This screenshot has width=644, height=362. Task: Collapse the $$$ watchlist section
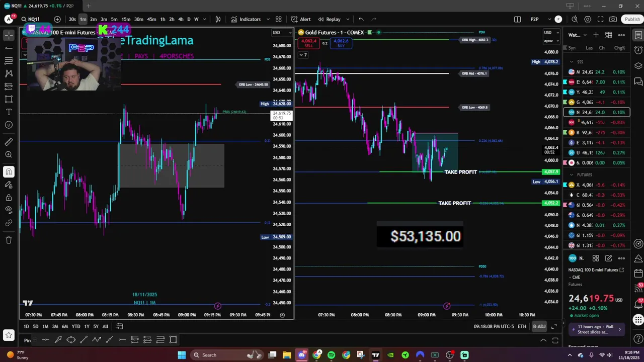tap(572, 62)
